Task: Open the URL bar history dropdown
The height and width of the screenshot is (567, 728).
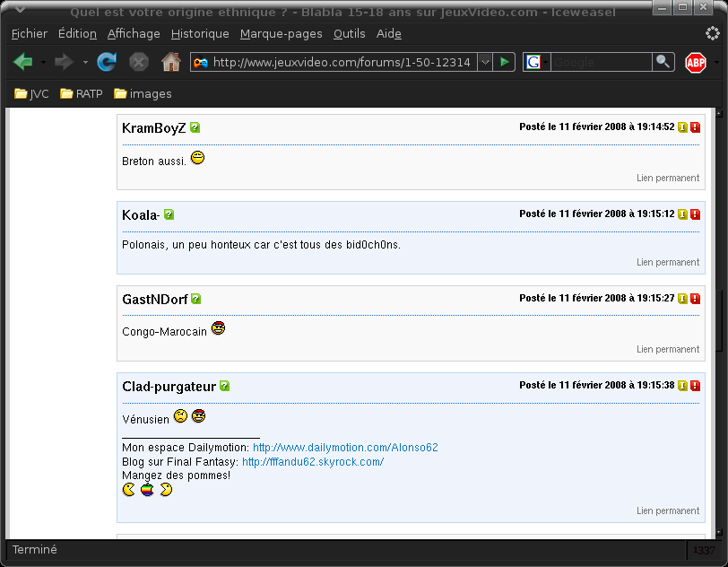Action: [x=485, y=62]
